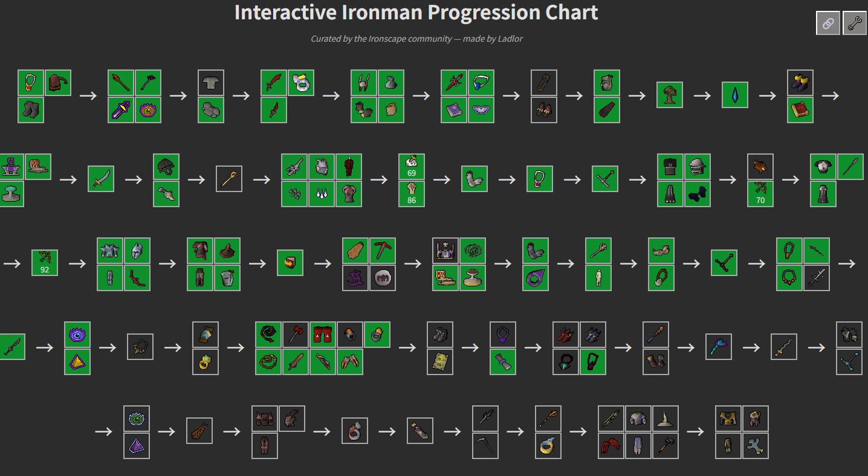Select the blue wrench-shaped item tile
The image size is (868, 476).
tap(756, 446)
